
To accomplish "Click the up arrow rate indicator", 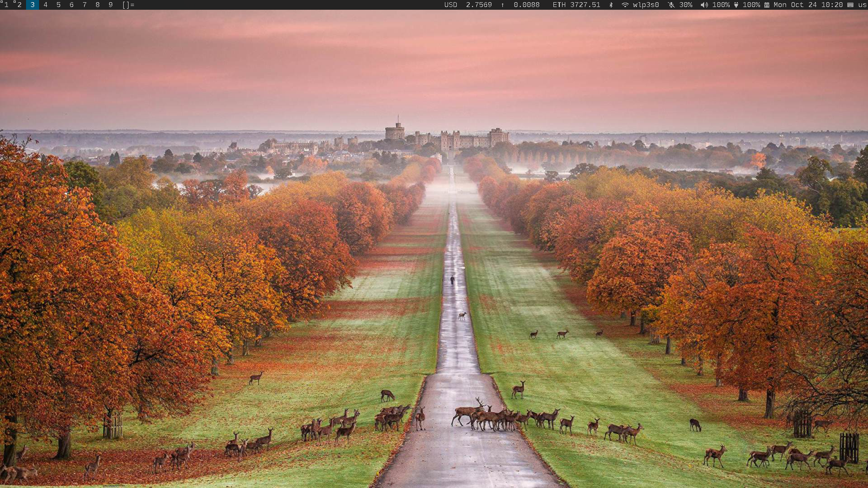I will click(502, 5).
